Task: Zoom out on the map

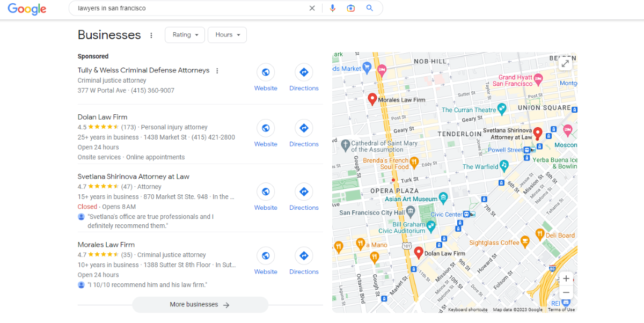Action: 566,292
